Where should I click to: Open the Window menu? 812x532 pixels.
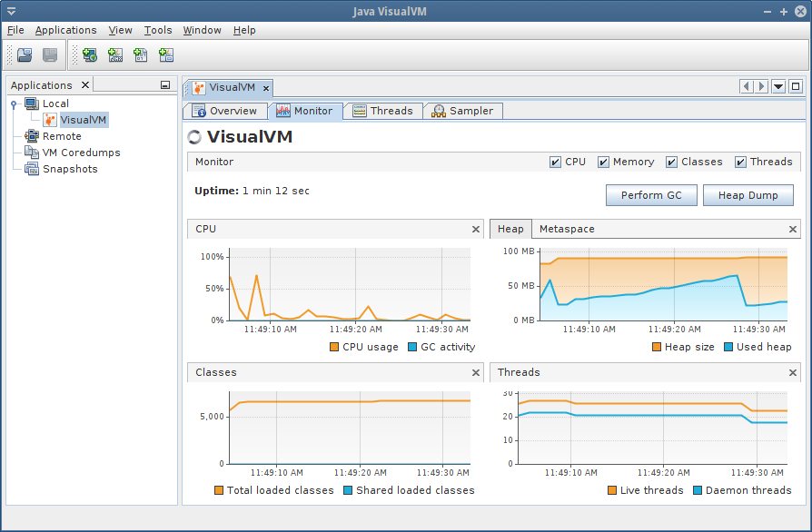(x=202, y=30)
